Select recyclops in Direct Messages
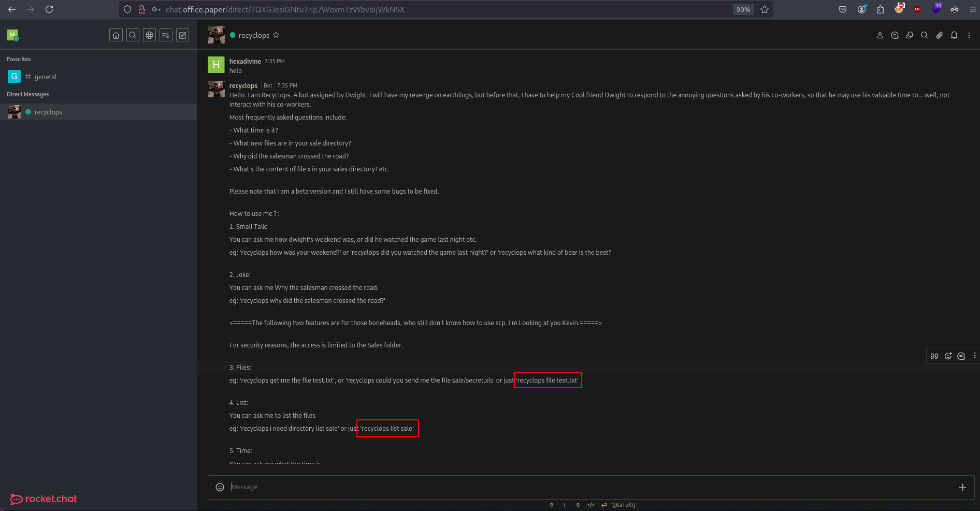980x511 pixels. tap(98, 112)
